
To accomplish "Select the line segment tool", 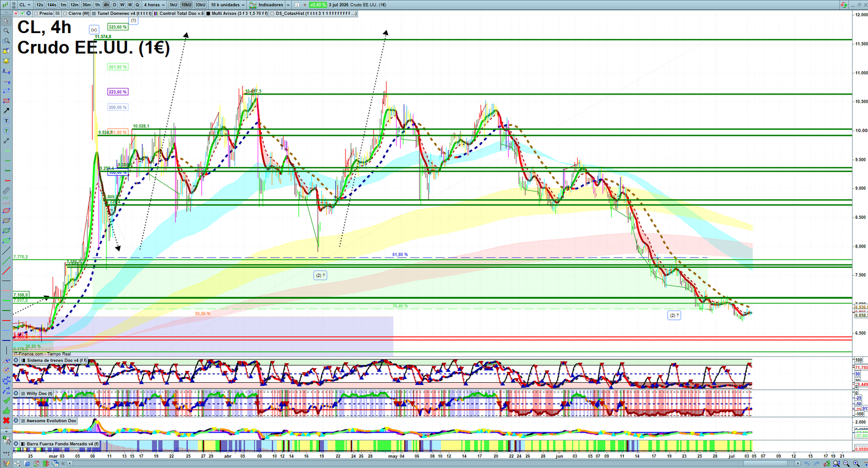I will pyautogui.click(x=6, y=141).
